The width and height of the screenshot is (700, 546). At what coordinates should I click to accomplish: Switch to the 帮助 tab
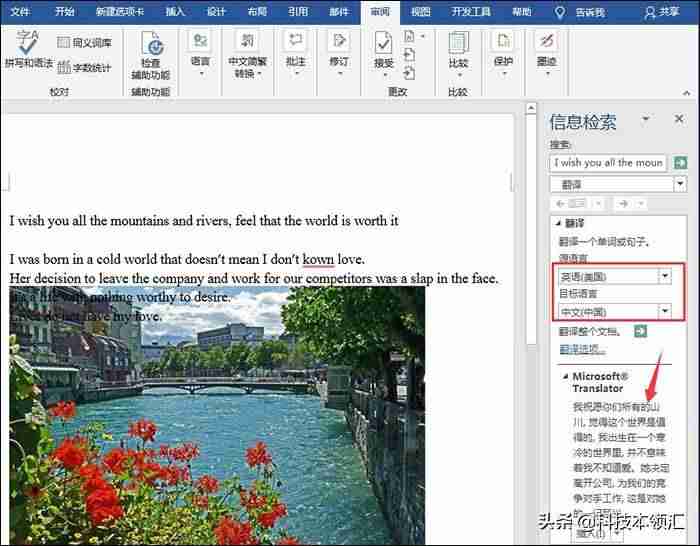521,12
